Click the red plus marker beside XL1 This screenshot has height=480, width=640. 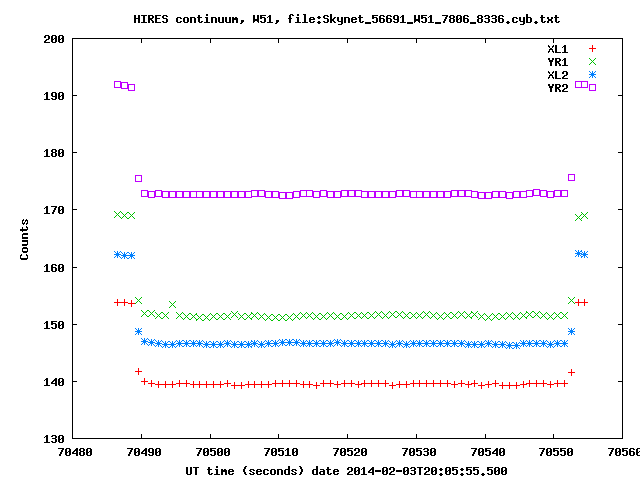[x=592, y=49]
